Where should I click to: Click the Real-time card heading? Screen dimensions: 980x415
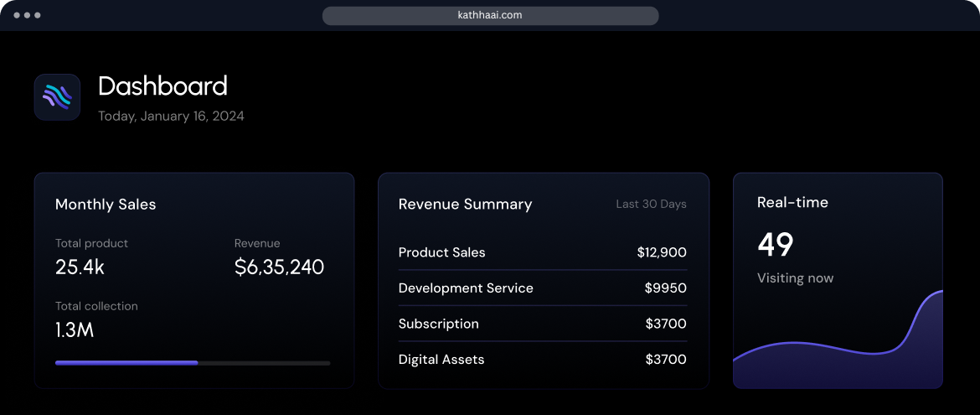pos(792,202)
